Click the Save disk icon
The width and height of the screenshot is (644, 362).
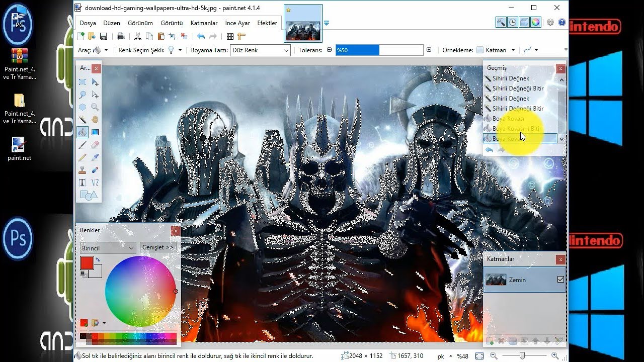[x=104, y=36]
